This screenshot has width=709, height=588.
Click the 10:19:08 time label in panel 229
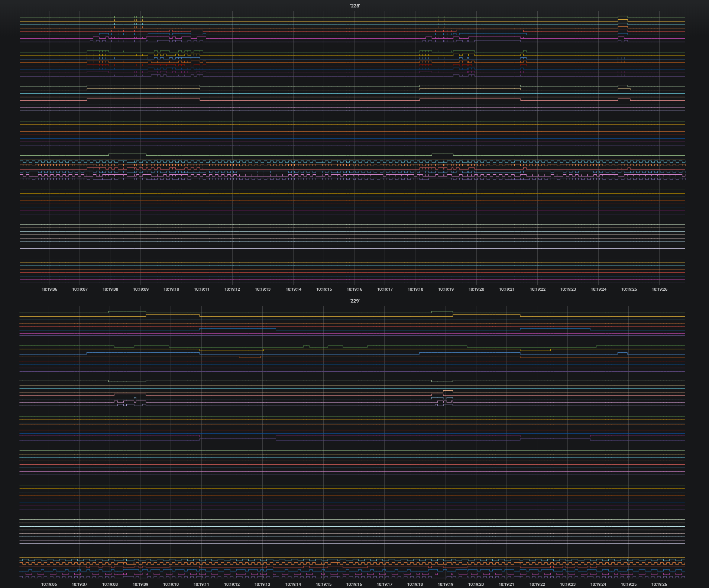click(110, 584)
